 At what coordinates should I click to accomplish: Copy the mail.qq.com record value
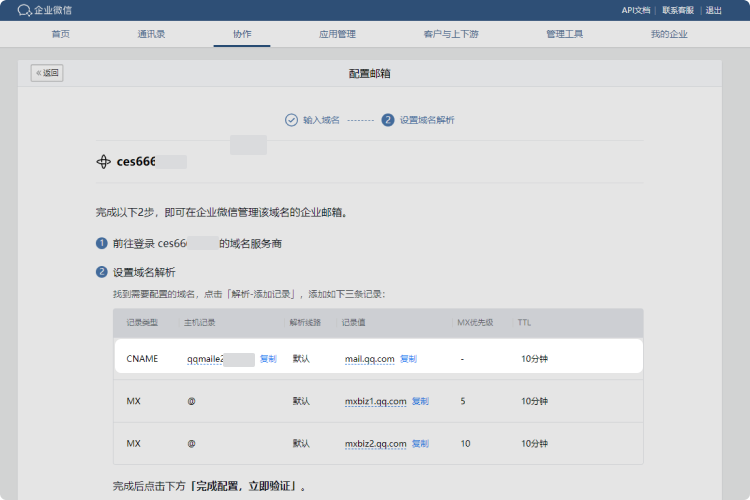click(x=408, y=358)
